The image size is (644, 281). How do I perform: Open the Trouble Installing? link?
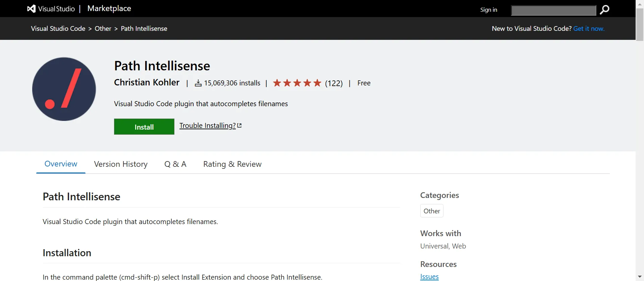(208, 126)
